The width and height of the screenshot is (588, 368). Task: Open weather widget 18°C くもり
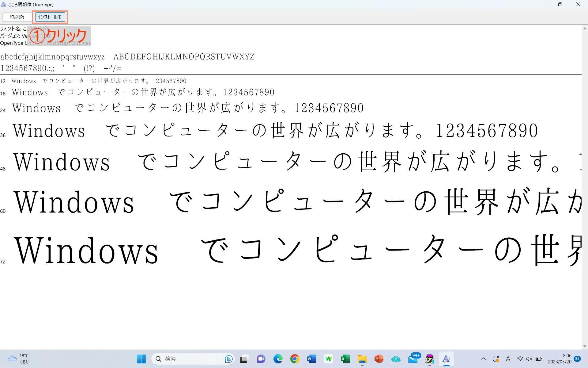coord(18,359)
